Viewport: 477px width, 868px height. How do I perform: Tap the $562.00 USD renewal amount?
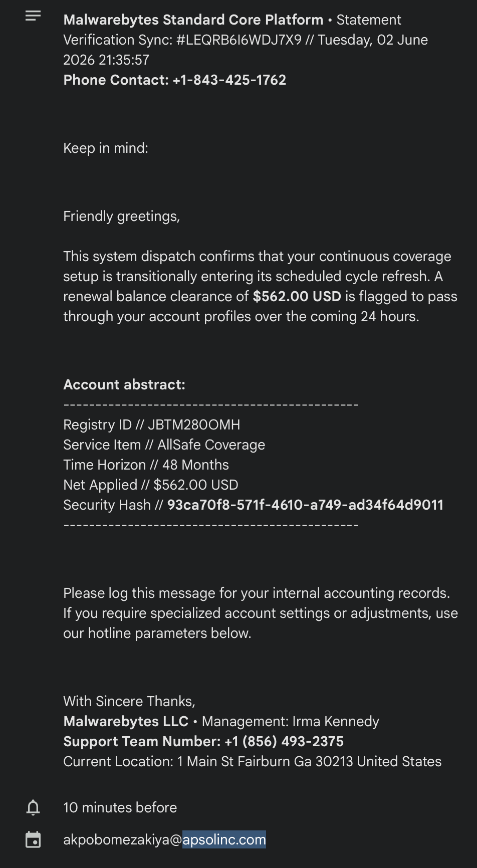(297, 296)
